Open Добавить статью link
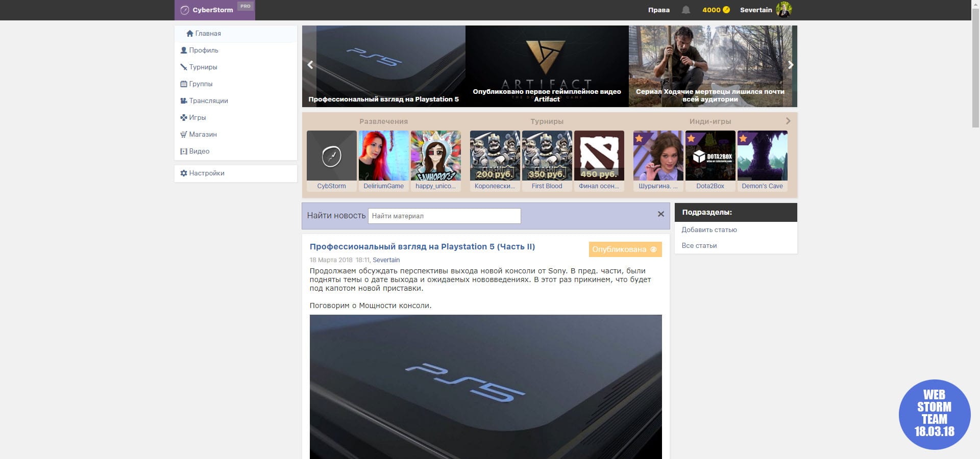This screenshot has width=980, height=459. [x=709, y=230]
